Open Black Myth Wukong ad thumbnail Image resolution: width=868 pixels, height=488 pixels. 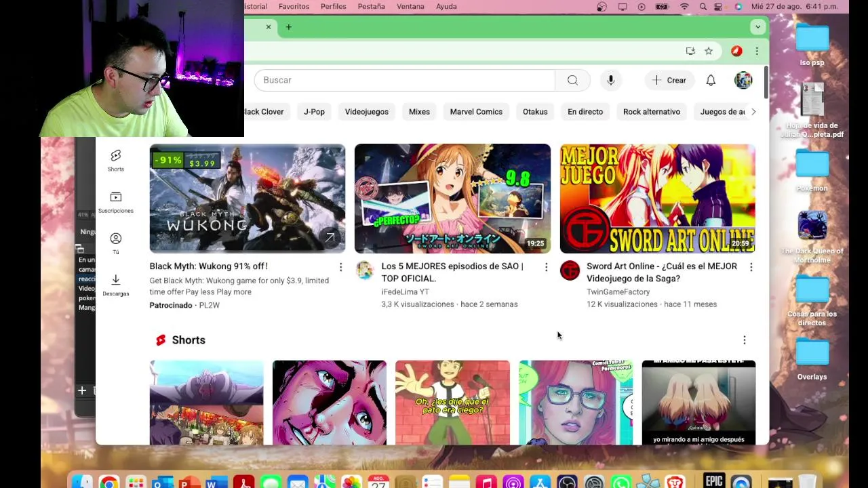point(247,198)
